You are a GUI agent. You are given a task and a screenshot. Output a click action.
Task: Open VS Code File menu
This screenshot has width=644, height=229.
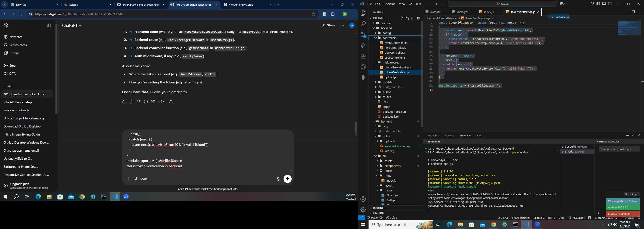pyautogui.click(x=369, y=4)
